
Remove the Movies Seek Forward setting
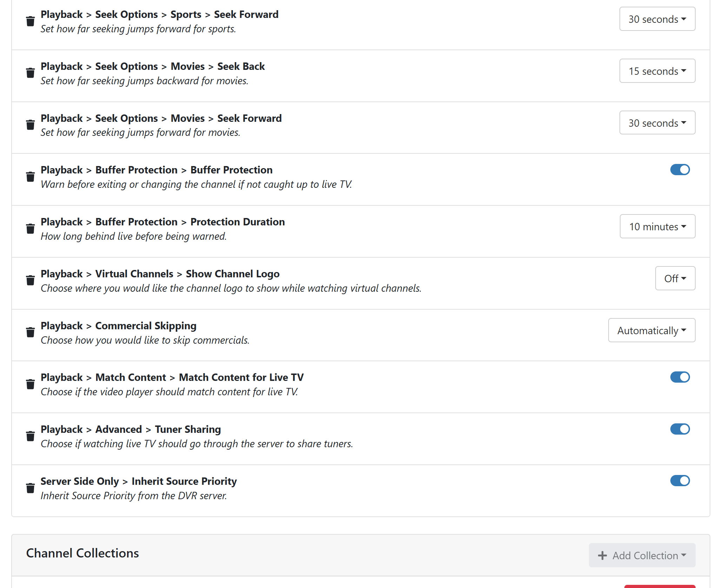31,125
